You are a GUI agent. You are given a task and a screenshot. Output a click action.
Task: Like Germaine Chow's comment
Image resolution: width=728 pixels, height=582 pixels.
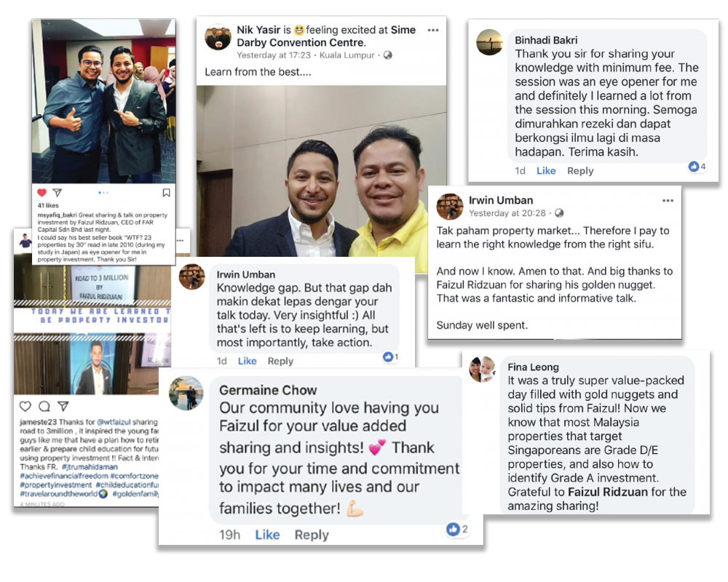(267, 535)
